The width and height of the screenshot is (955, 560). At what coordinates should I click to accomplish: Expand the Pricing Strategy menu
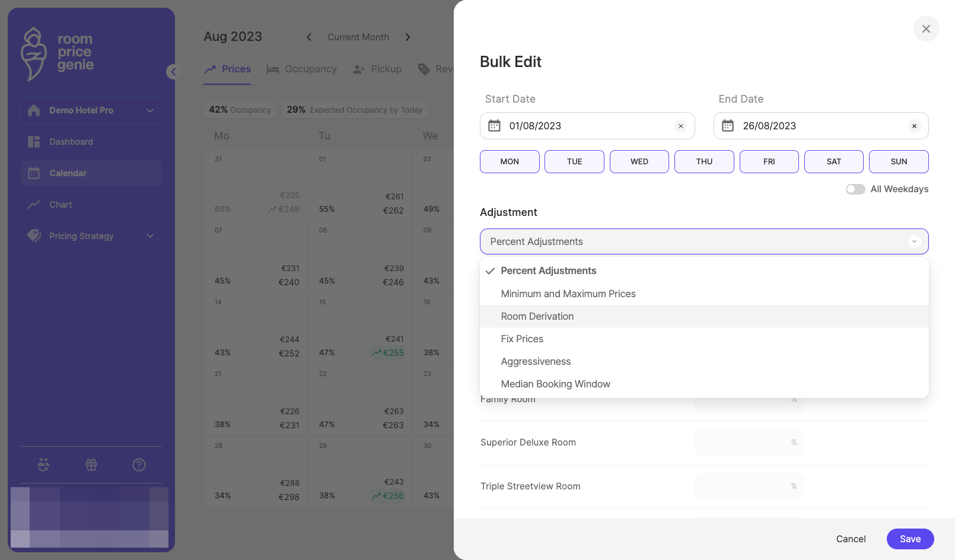(91, 236)
